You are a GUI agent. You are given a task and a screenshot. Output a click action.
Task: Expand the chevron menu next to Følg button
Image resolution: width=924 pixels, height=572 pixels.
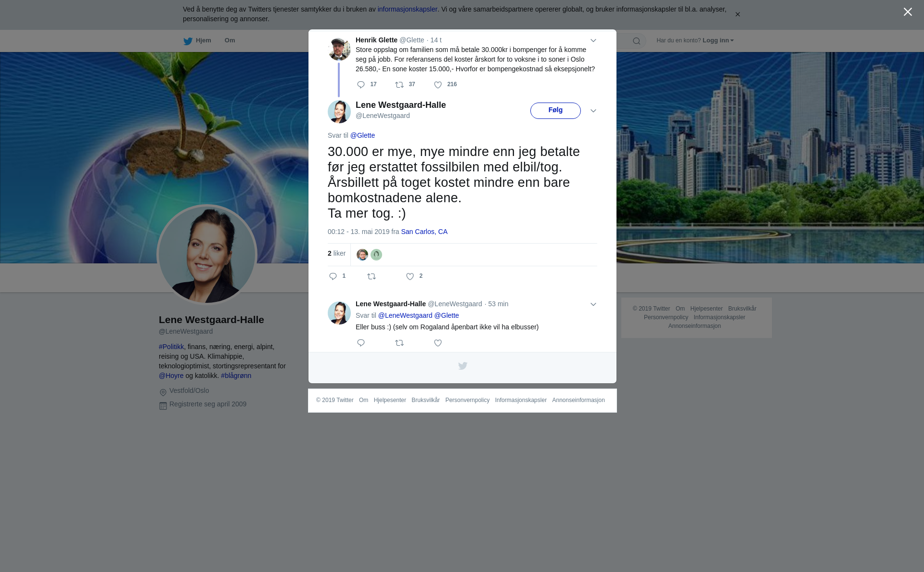[x=593, y=111]
